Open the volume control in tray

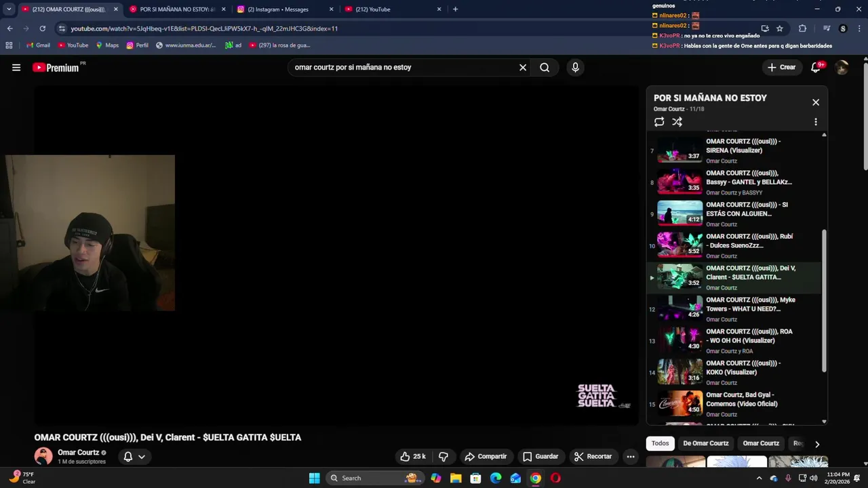(814, 478)
